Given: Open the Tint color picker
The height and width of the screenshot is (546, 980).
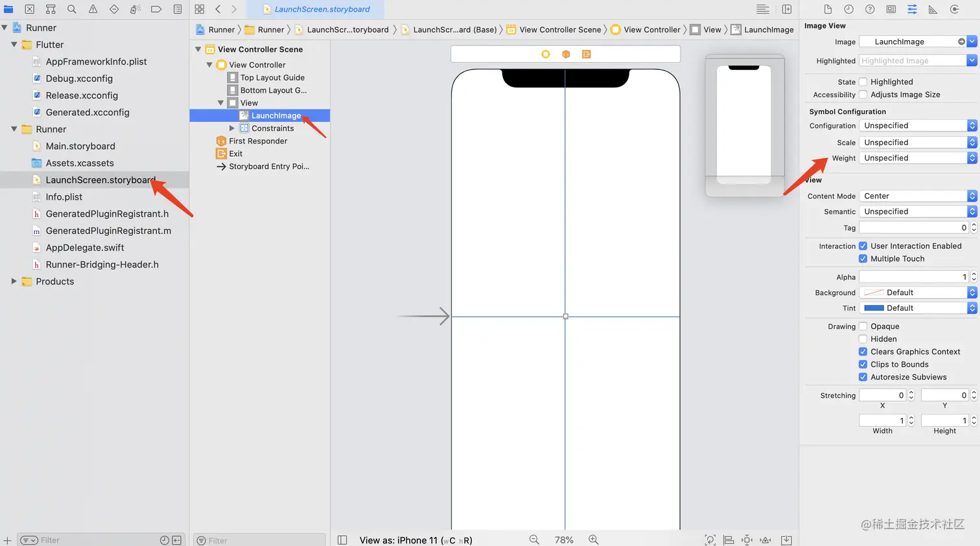Looking at the screenshot, I should (x=917, y=308).
